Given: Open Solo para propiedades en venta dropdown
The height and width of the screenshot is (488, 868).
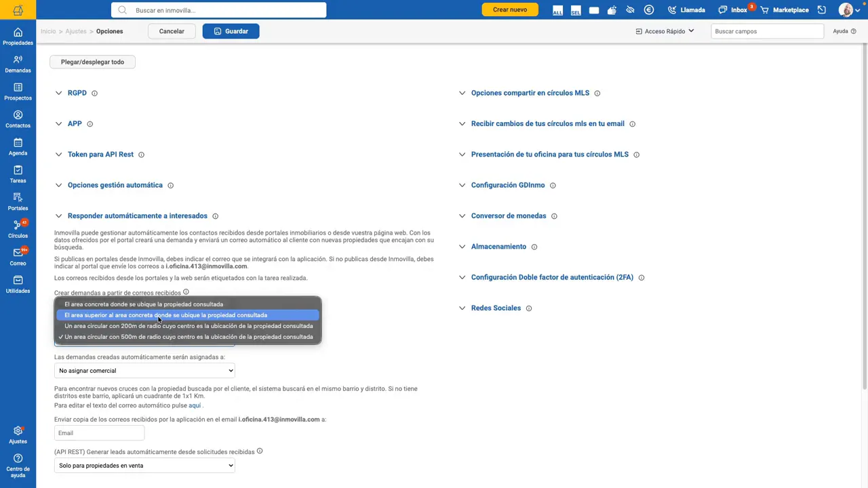Looking at the screenshot, I should tap(144, 466).
